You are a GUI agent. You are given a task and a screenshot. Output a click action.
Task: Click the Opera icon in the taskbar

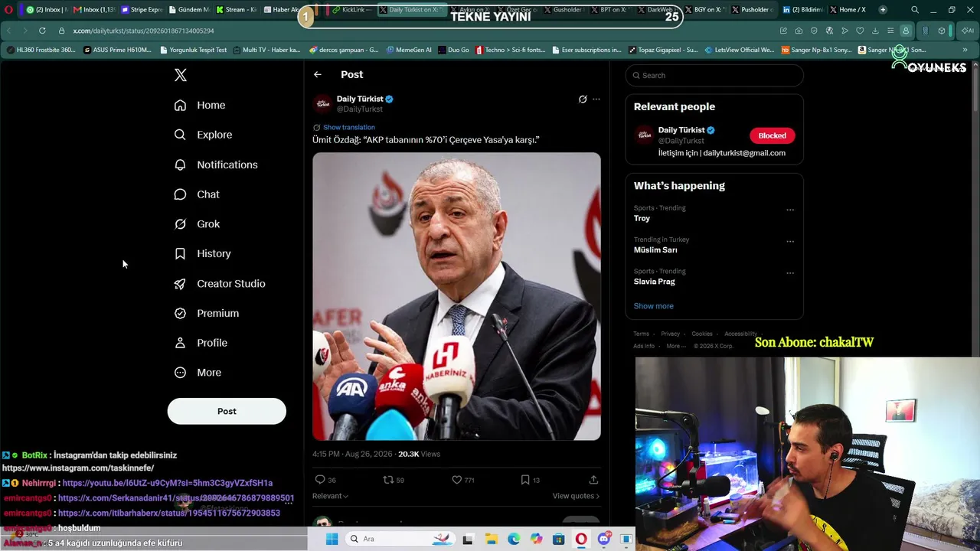(581, 539)
